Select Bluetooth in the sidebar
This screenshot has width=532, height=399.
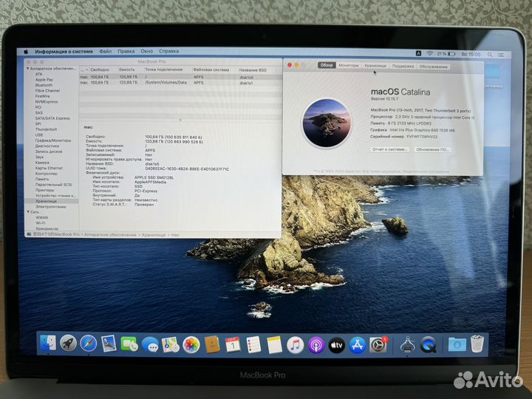pyautogui.click(x=44, y=85)
